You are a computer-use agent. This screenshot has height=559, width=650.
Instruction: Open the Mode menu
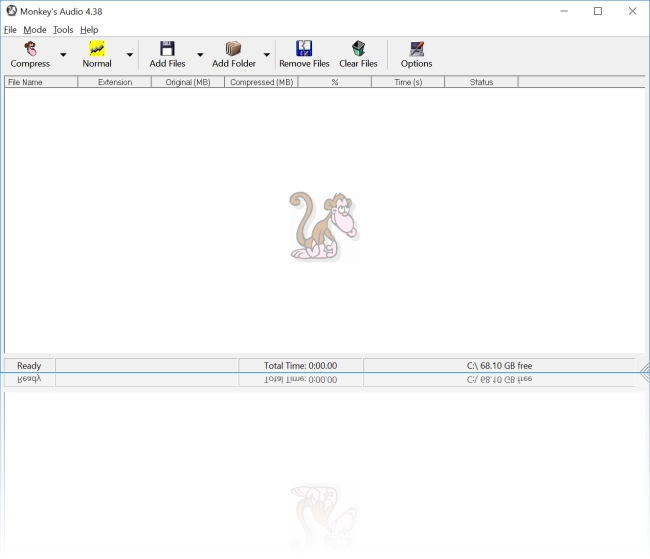click(x=35, y=30)
